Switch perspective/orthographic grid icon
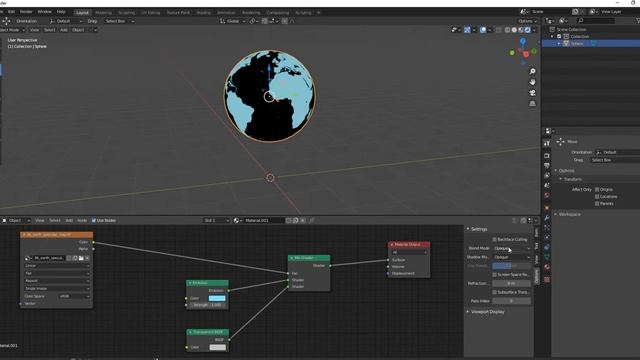 532,104
